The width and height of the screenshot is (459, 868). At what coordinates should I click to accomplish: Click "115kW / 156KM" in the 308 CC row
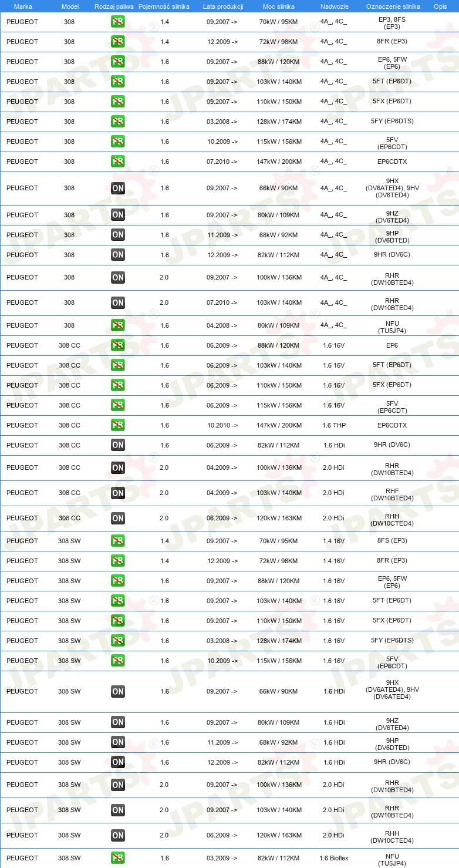[279, 405]
